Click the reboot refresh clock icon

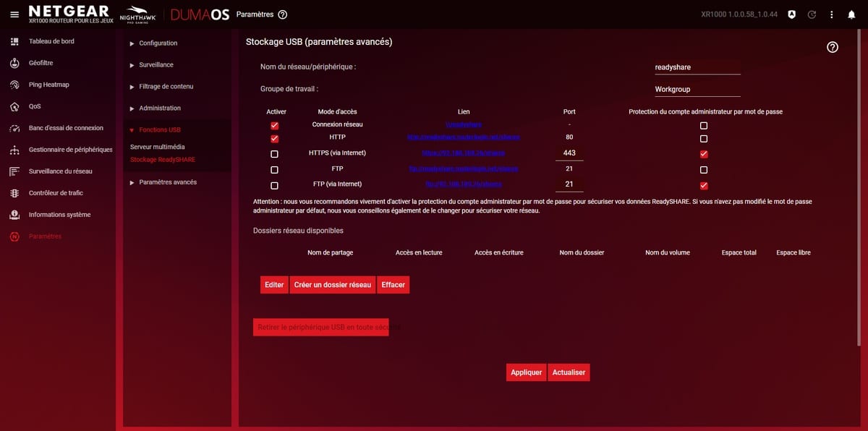pos(812,14)
